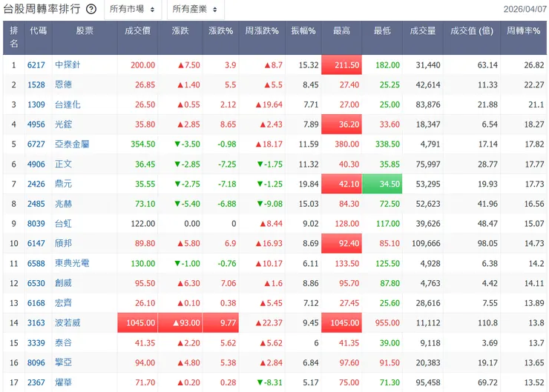
Task: Open 燿華 stock link
Action: pos(63,382)
